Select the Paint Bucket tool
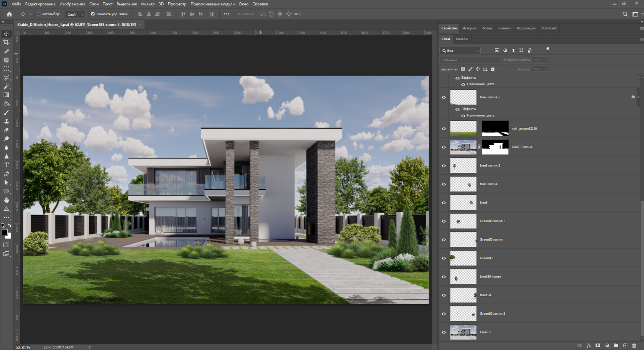The image size is (644, 350). coord(6,104)
